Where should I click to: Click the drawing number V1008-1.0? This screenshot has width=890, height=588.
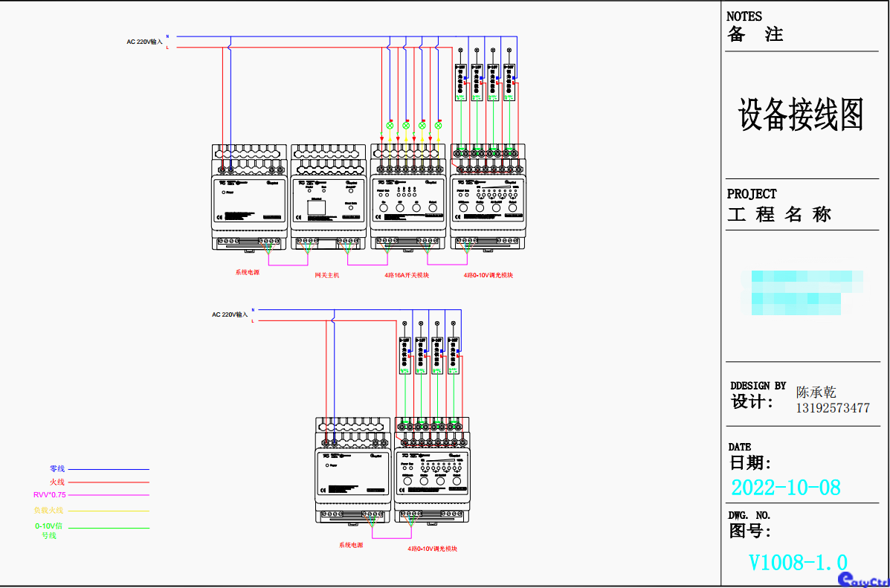click(x=798, y=563)
